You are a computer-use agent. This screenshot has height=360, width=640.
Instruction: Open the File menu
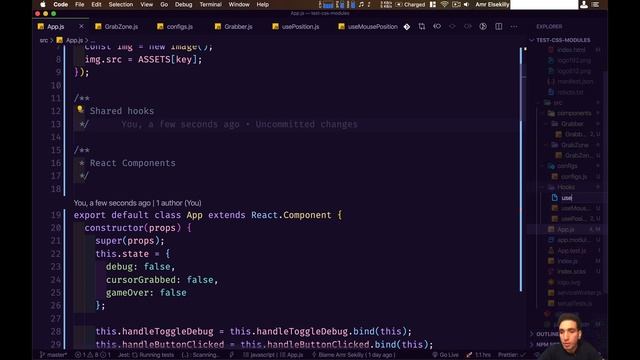[x=80, y=4]
